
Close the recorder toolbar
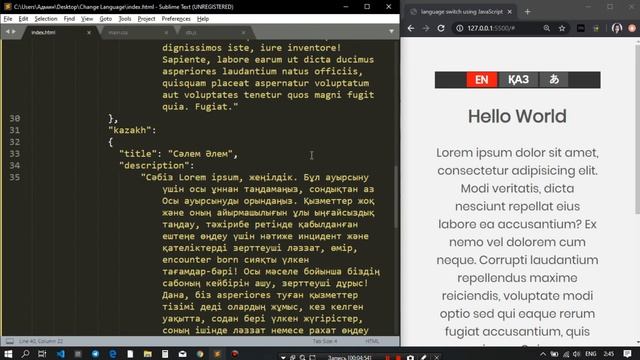[436, 358]
